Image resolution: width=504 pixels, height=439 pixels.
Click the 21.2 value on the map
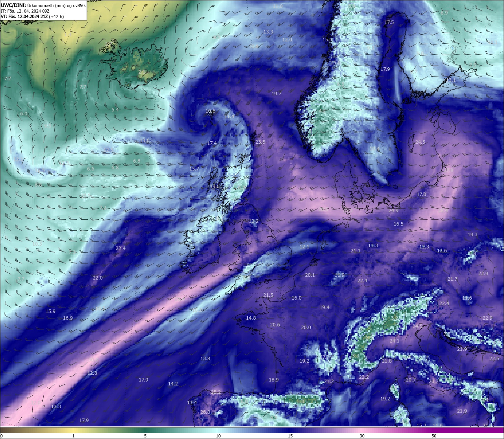pyautogui.click(x=329, y=382)
